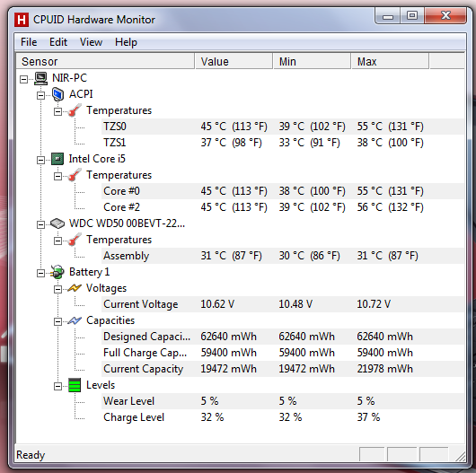The width and height of the screenshot is (476, 473).
Task: Click the window resize grip
Action: click(x=460, y=456)
